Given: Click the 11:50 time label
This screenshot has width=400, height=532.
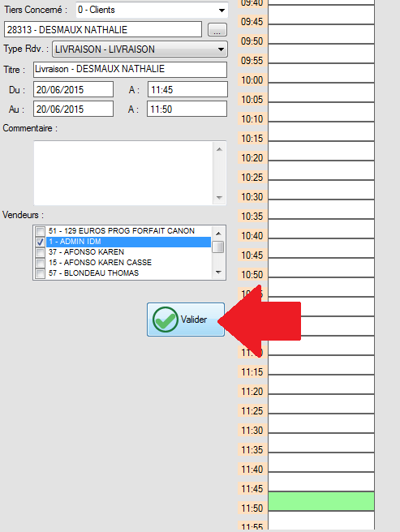Looking at the screenshot, I should (252, 508).
